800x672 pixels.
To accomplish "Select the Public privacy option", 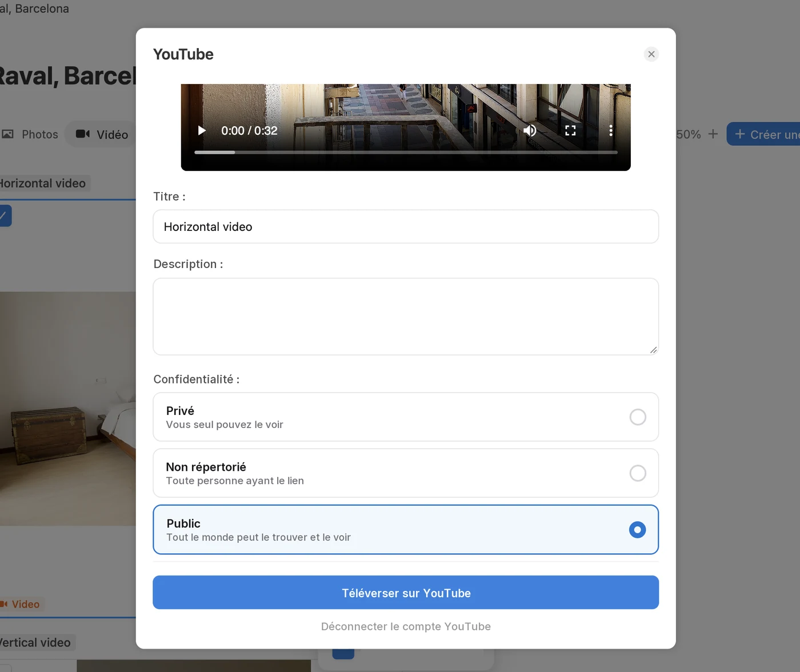I will point(406,530).
